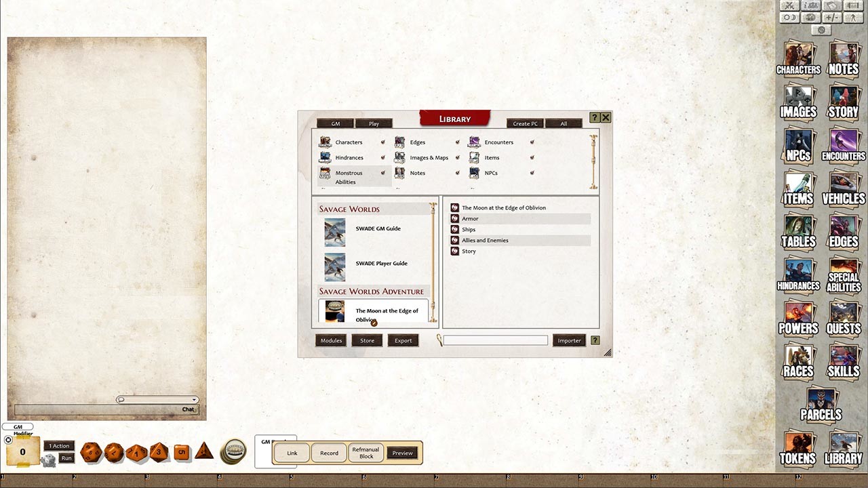Open the combat tracker via crossed swords icon

click(x=789, y=5)
